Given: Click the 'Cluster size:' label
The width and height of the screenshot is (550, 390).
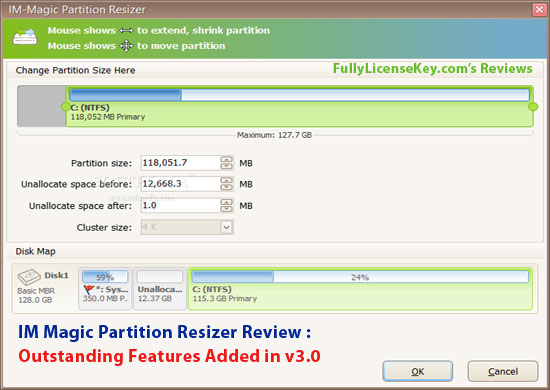Looking at the screenshot, I should 104,228.
